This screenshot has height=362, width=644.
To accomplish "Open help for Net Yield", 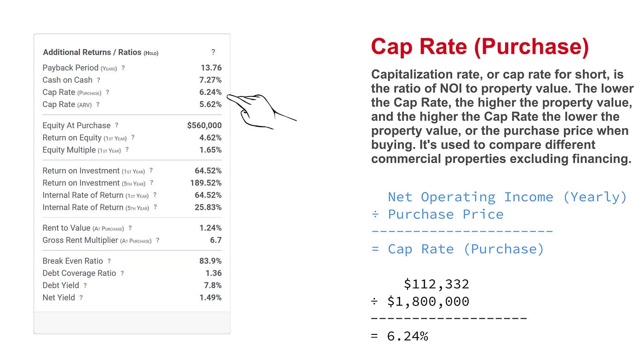I will pyautogui.click(x=81, y=297).
